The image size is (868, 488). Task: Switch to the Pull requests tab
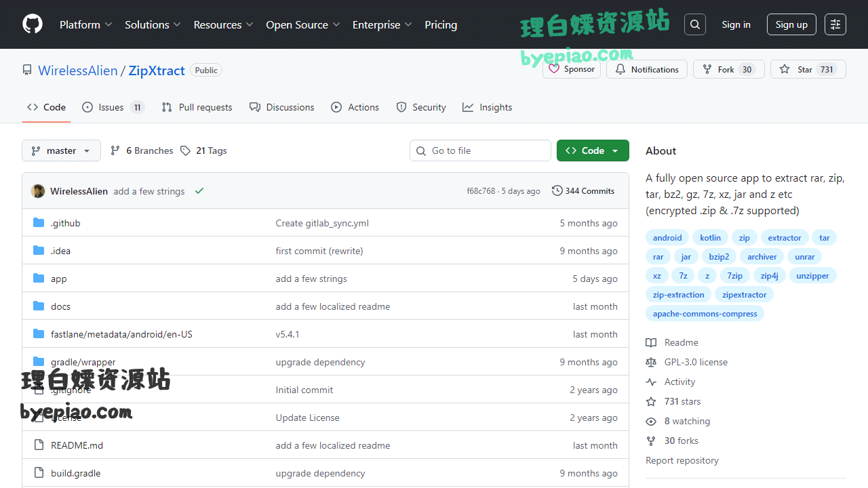197,106
